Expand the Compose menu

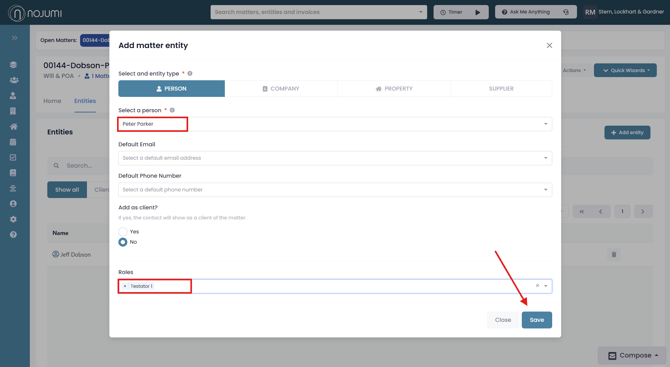[x=633, y=355]
